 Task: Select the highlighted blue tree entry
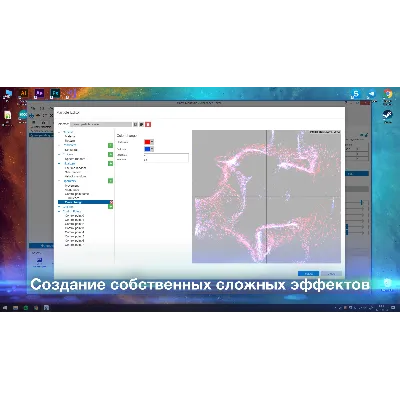click(84, 202)
